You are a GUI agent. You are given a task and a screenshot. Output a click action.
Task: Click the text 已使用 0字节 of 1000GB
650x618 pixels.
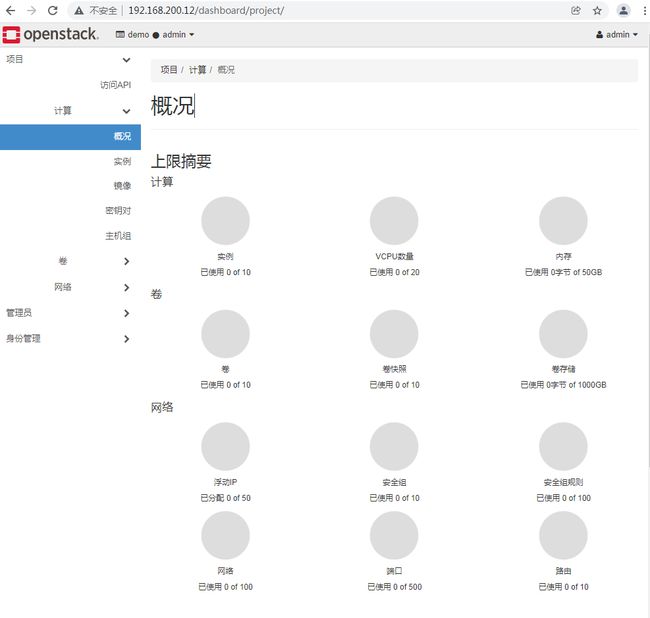point(563,385)
